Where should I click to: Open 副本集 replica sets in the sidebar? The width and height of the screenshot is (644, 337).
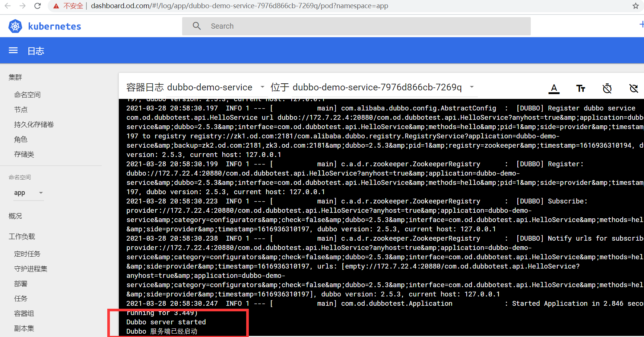point(24,328)
